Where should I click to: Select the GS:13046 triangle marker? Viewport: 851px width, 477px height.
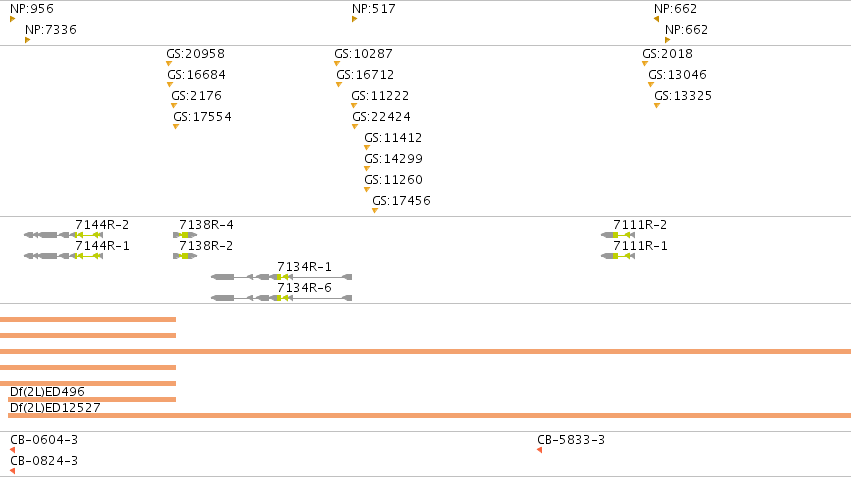(651, 85)
